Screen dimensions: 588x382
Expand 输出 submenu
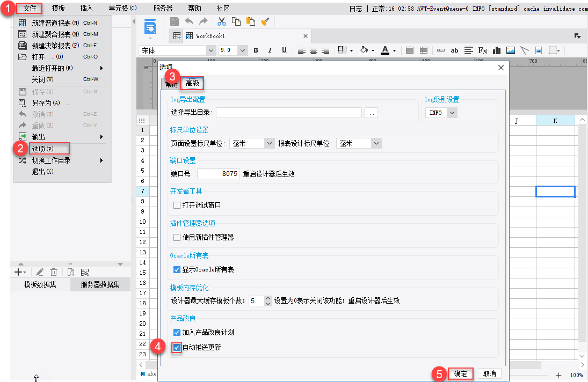[62, 137]
